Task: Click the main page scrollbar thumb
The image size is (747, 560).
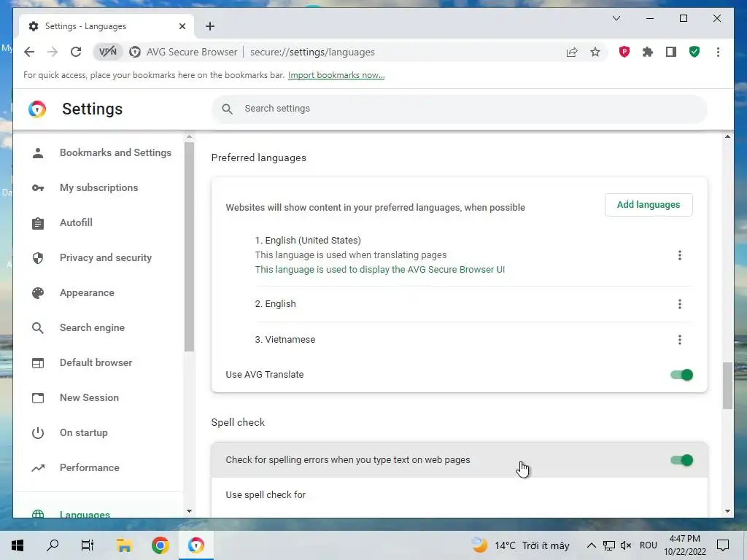Action: tap(727, 386)
